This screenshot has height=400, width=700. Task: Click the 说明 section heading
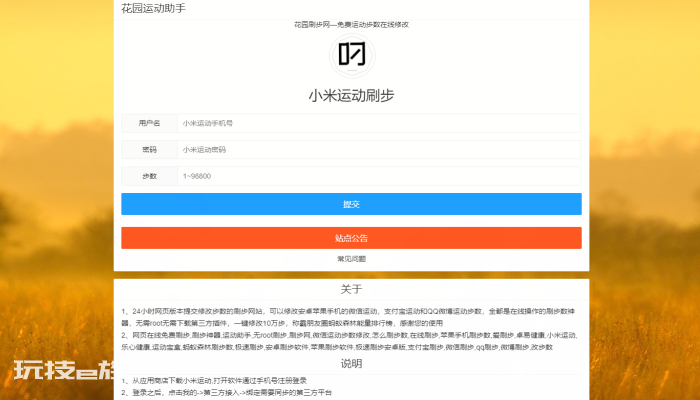351,364
